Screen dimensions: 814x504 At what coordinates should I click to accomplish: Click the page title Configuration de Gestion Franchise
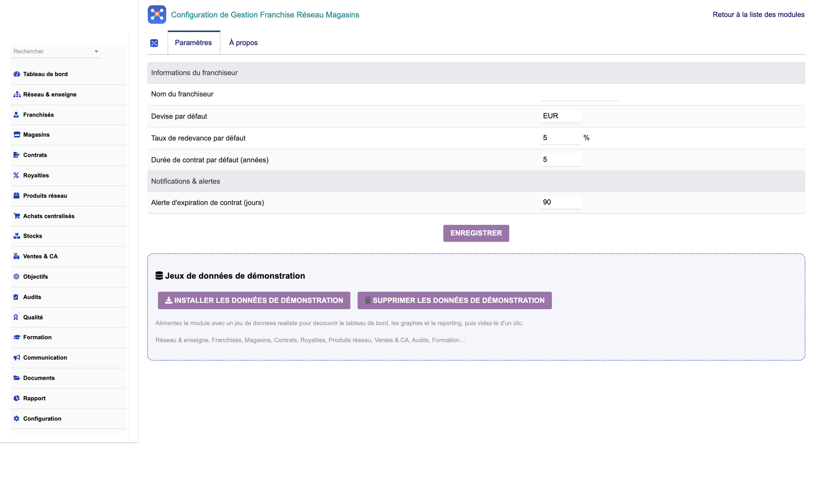click(265, 15)
